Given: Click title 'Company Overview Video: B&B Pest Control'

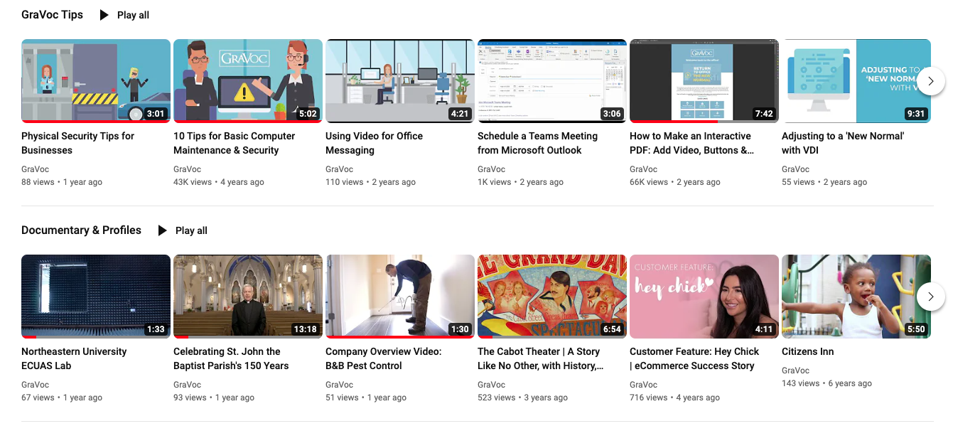Looking at the screenshot, I should (x=383, y=358).
